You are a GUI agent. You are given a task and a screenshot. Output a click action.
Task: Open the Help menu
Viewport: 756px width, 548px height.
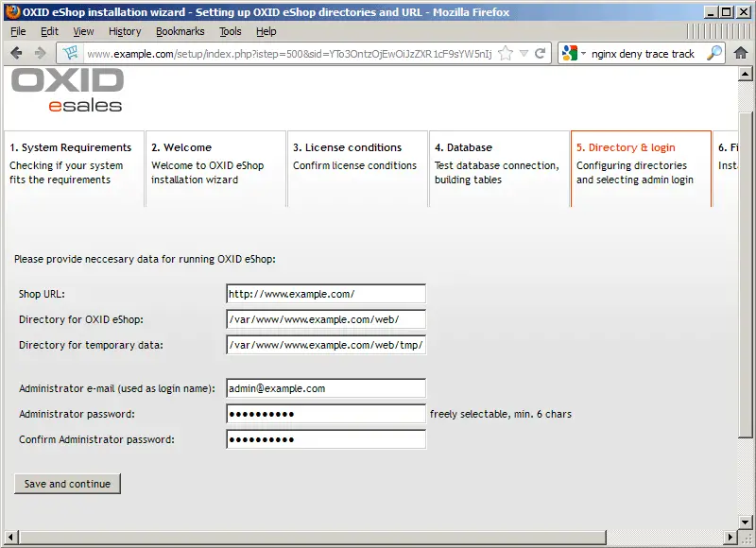[266, 32]
